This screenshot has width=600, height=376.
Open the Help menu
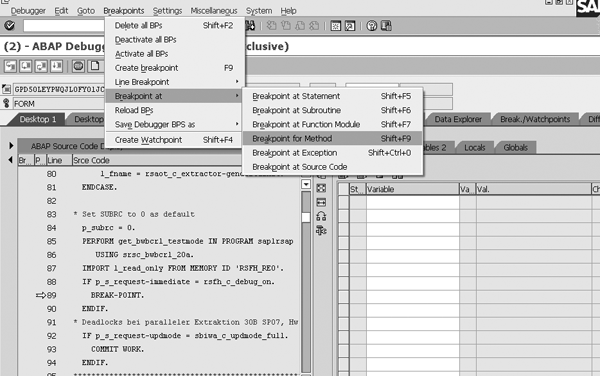pyautogui.click(x=288, y=11)
